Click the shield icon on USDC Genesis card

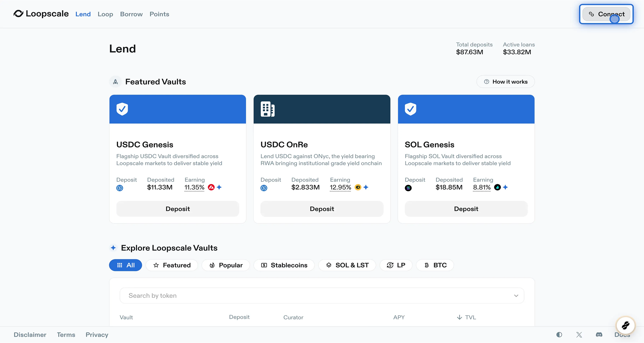(x=122, y=109)
